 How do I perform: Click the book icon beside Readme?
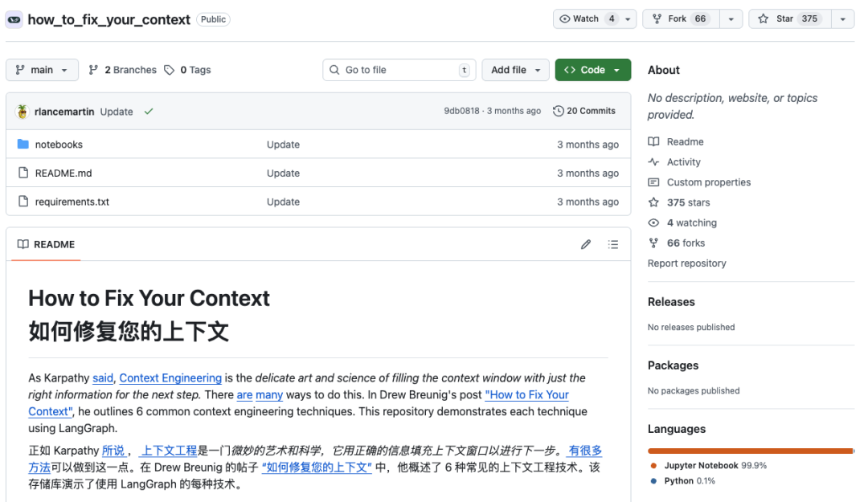[653, 141]
